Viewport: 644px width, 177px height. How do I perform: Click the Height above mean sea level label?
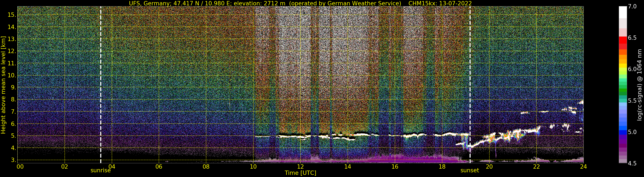click(3, 85)
